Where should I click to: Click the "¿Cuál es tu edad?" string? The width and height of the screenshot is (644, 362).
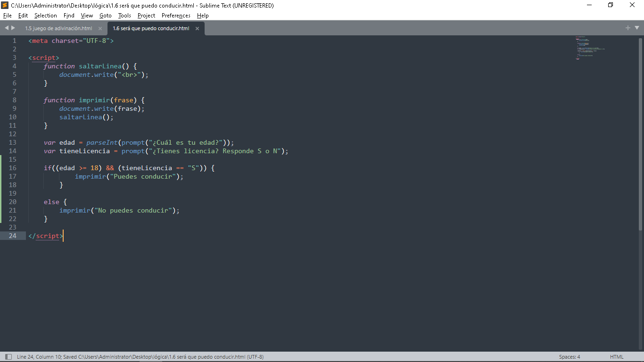185,142
